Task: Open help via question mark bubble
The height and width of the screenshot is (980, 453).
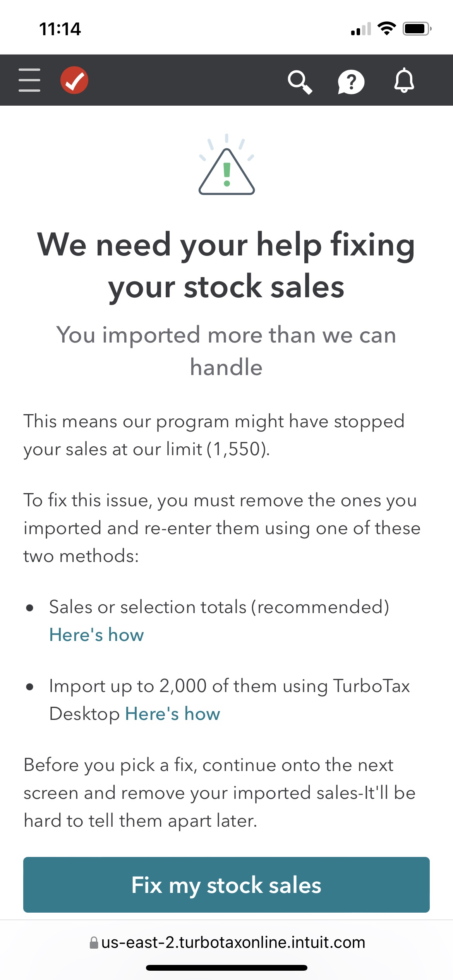Action: coord(351,82)
